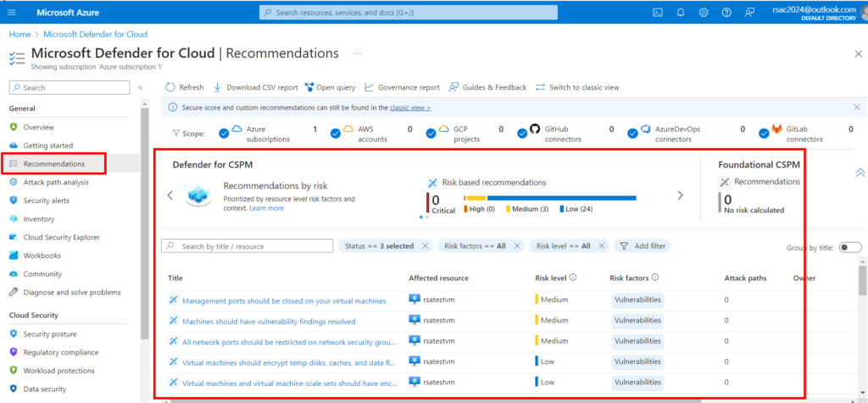Viewport: 868px width, 403px height.
Task: Click Download CSV report
Action: [256, 87]
